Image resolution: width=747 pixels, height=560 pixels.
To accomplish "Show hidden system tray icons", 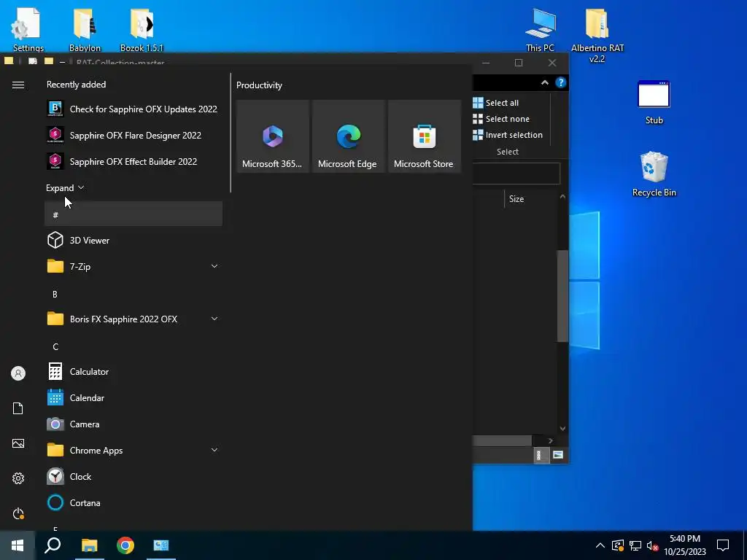I will click(600, 545).
